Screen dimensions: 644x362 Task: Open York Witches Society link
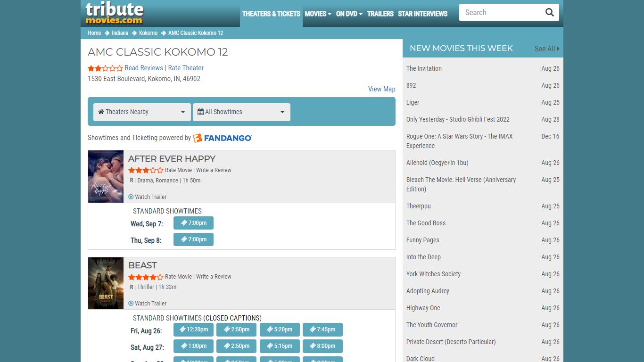pyautogui.click(x=433, y=274)
